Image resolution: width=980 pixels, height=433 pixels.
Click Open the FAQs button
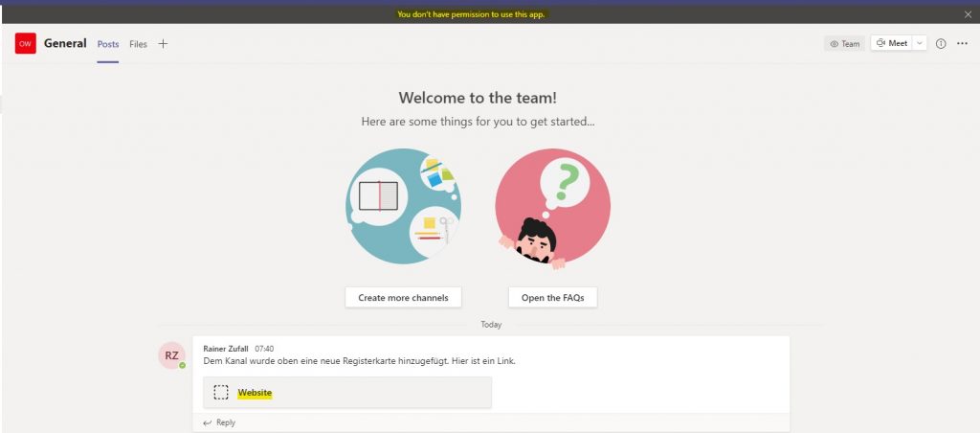tap(552, 298)
